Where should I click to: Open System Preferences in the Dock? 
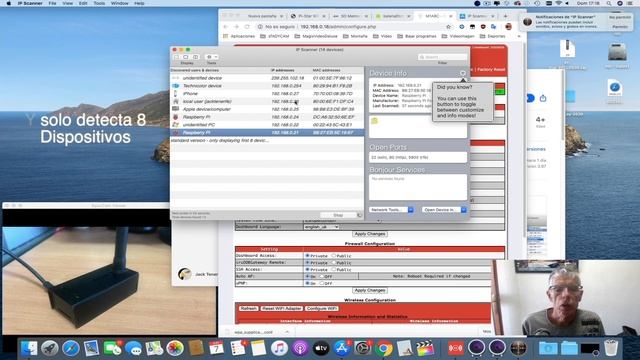(362, 348)
